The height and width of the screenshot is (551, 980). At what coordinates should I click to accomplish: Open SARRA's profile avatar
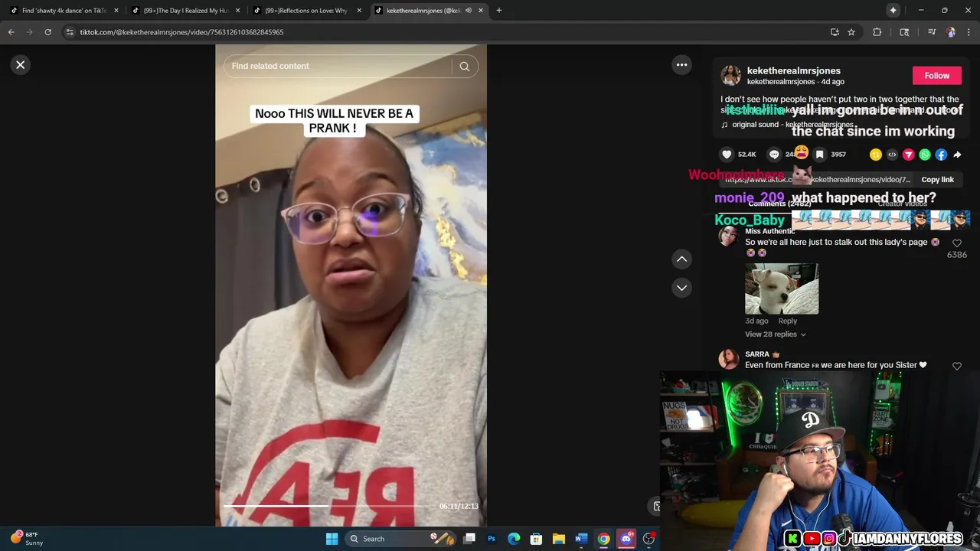[729, 359]
